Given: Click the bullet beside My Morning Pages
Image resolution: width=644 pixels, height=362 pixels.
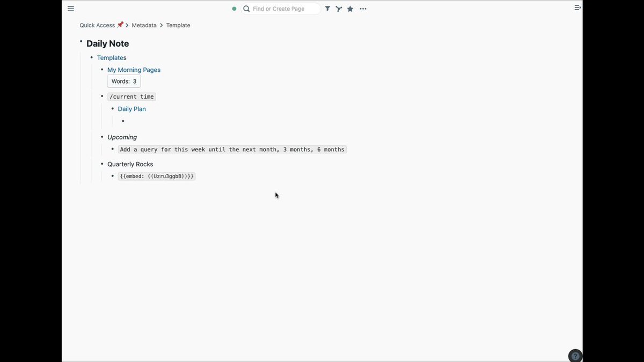Looking at the screenshot, I should tap(102, 70).
